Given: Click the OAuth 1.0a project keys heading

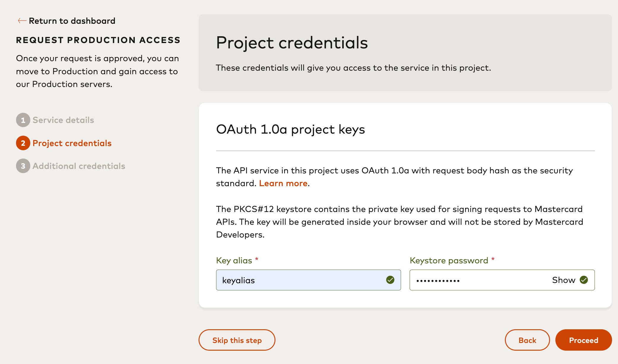Looking at the screenshot, I should [x=290, y=129].
